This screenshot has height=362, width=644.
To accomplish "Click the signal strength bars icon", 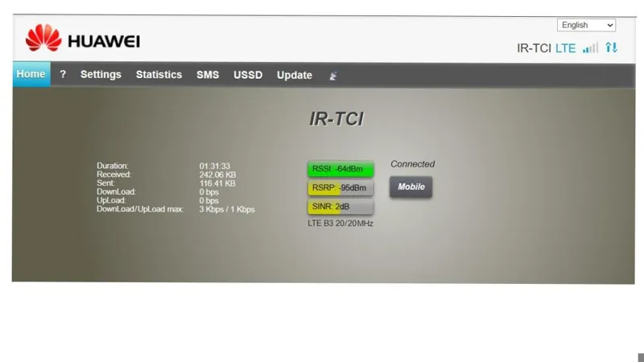I will [590, 48].
